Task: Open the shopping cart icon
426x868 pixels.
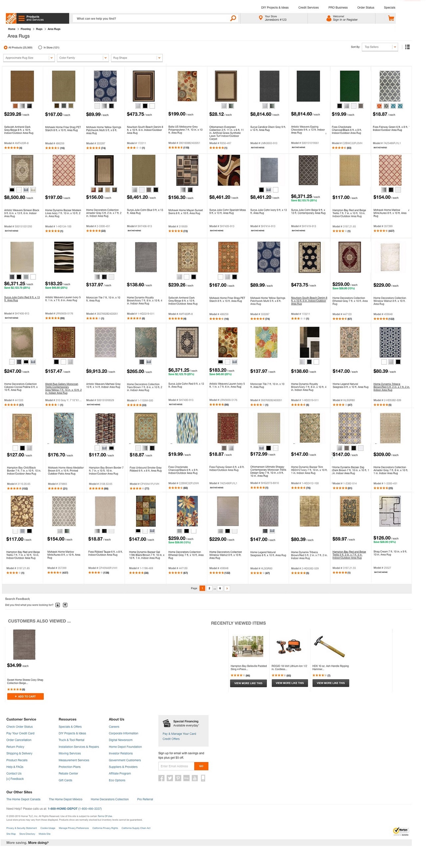Action: [391, 18]
